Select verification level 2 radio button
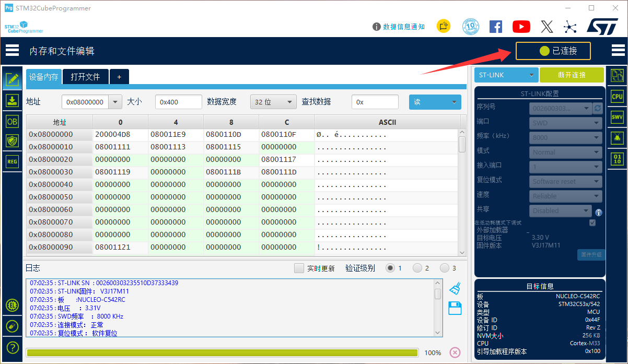The height and width of the screenshot is (364, 628). pos(417,268)
